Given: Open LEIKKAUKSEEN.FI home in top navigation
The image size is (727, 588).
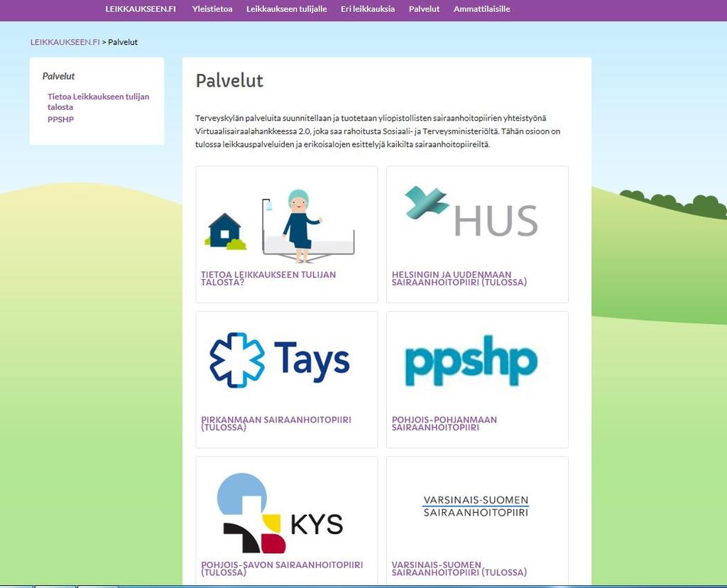Looking at the screenshot, I should (141, 9).
